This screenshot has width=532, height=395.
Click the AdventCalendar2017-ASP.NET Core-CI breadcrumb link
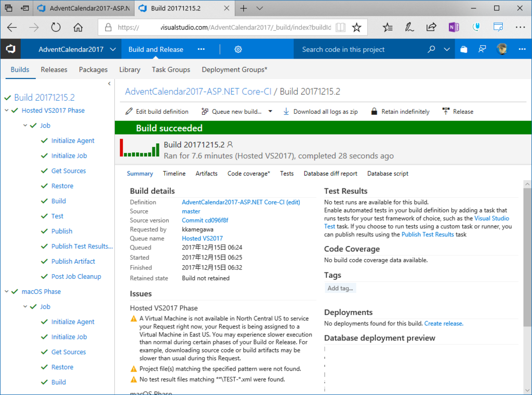(x=198, y=91)
